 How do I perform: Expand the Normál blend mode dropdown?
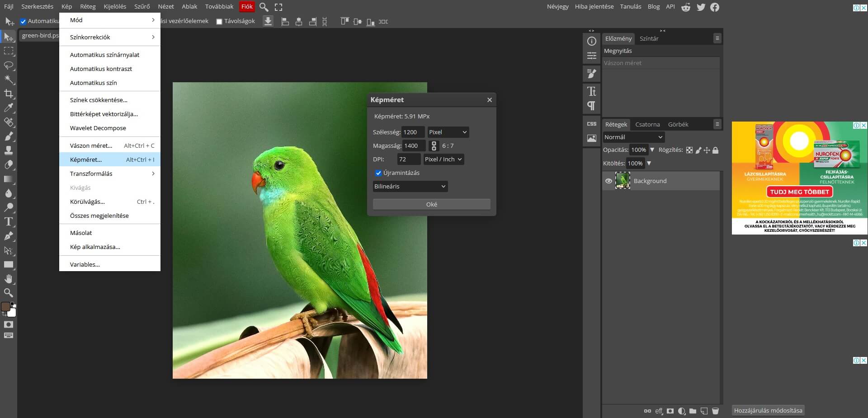point(633,137)
